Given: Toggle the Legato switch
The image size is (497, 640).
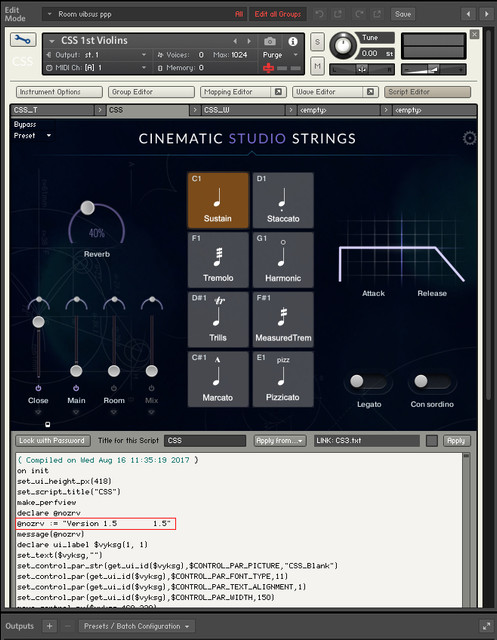Looking at the screenshot, I should pos(368,382).
